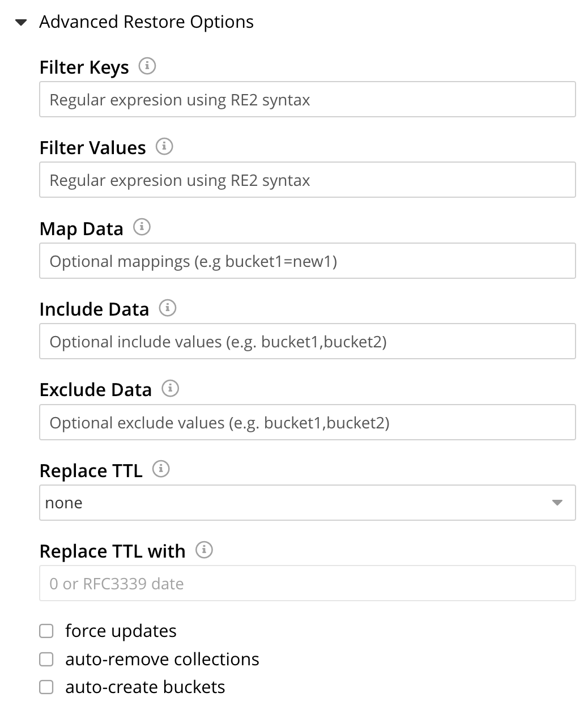Click info icon beside Replace TTL with
588x714 pixels.
click(204, 550)
